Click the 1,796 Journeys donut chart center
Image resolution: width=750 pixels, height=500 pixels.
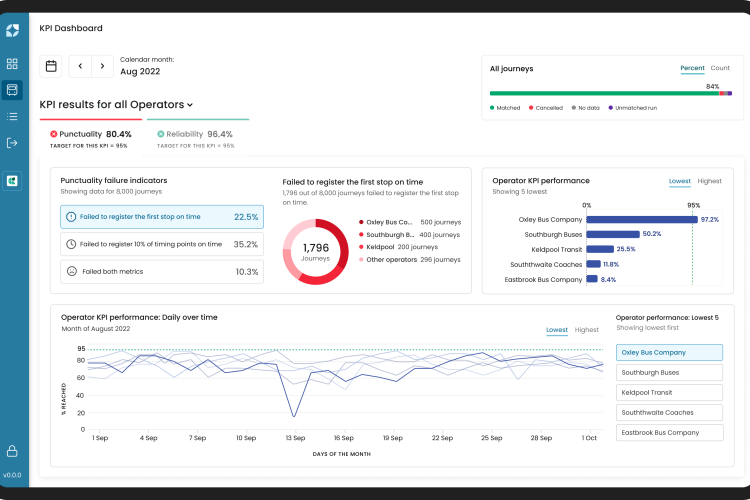point(316,252)
